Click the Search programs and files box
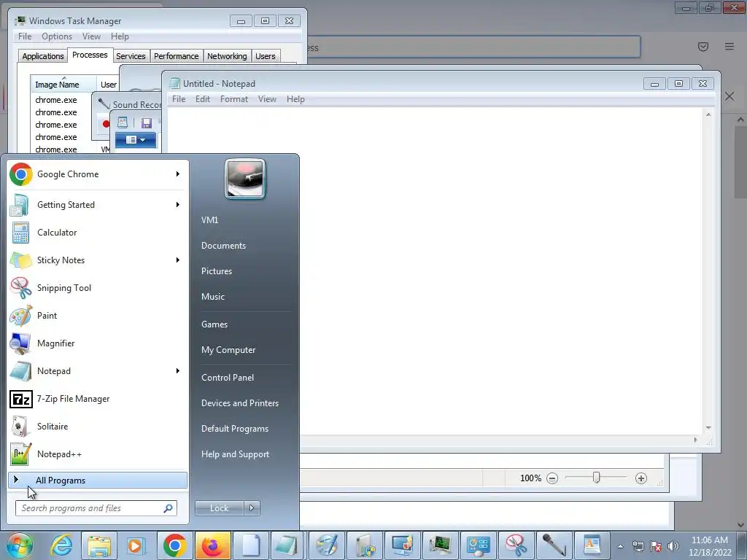 (x=96, y=508)
